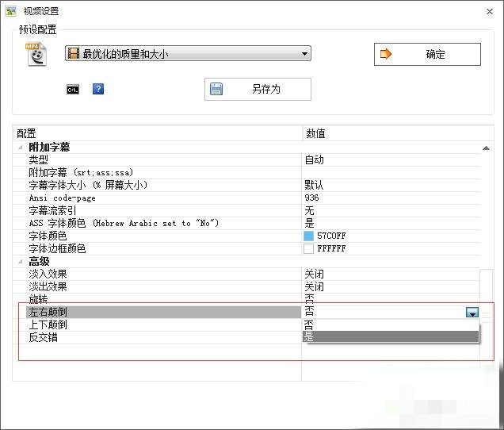Image resolution: width=504 pixels, height=430 pixels.
Task: Click the 确定 button
Action: click(427, 54)
